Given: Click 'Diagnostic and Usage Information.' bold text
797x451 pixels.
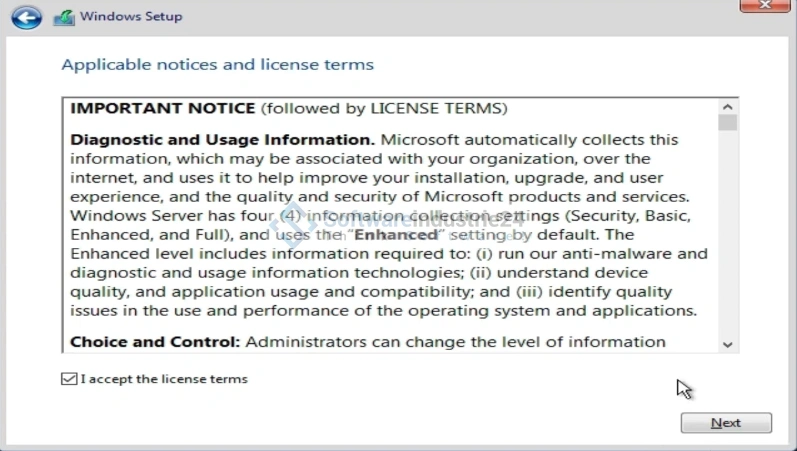Looking at the screenshot, I should [222, 140].
